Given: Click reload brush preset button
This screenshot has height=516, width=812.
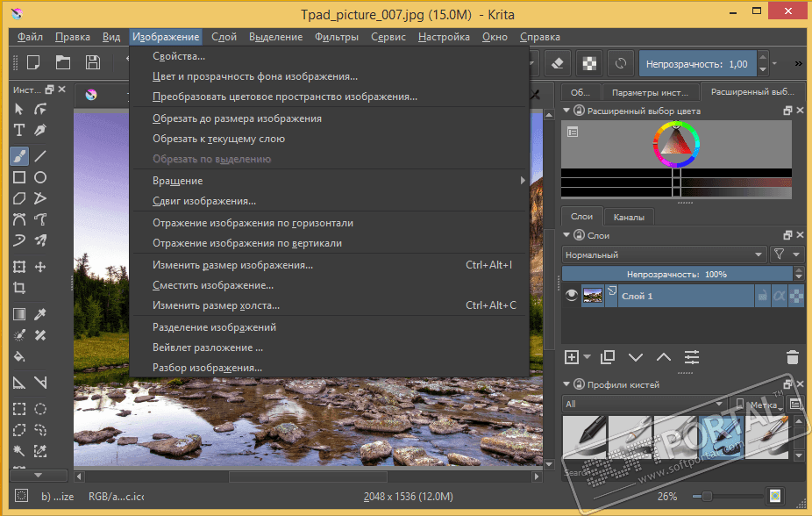Looking at the screenshot, I should point(620,64).
